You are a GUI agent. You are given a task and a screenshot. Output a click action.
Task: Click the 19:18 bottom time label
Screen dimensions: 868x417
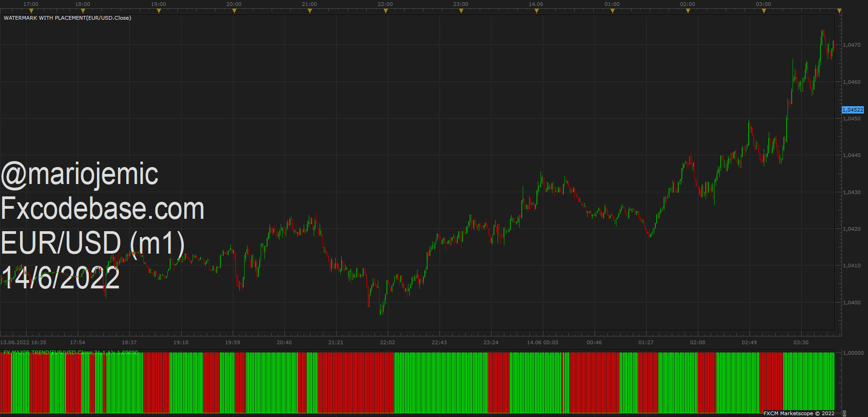(181, 342)
